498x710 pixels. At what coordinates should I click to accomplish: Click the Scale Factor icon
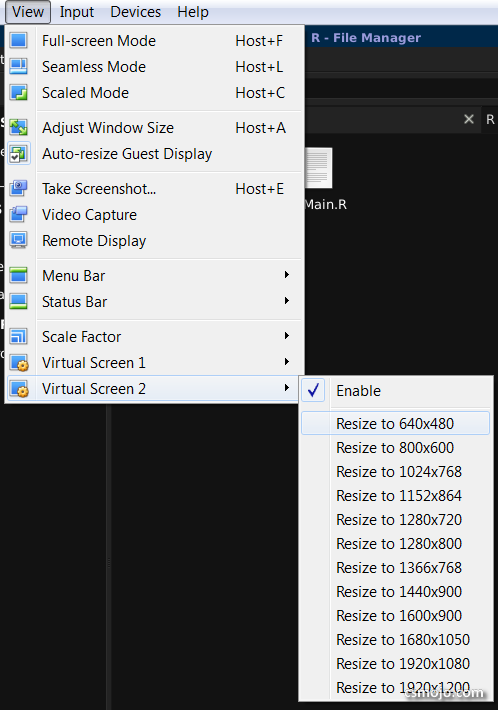(19, 336)
